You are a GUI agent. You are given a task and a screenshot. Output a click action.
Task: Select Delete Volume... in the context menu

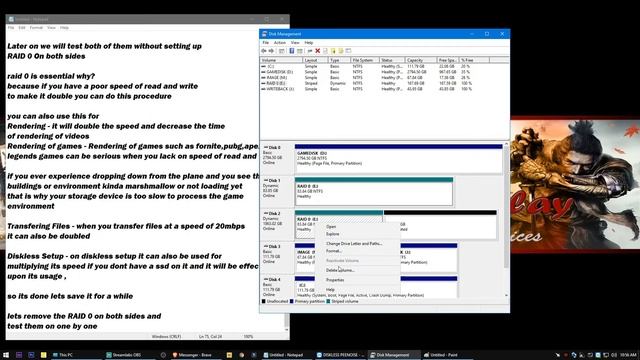pyautogui.click(x=340, y=270)
